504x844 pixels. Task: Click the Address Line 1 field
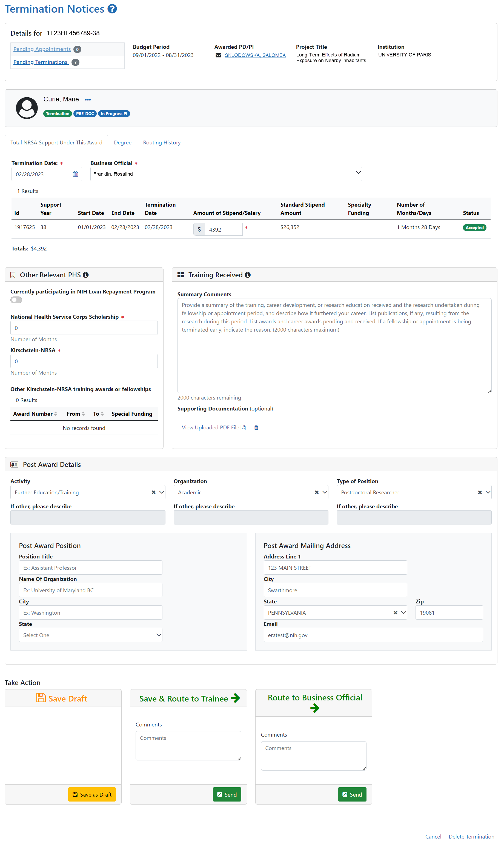click(x=335, y=568)
